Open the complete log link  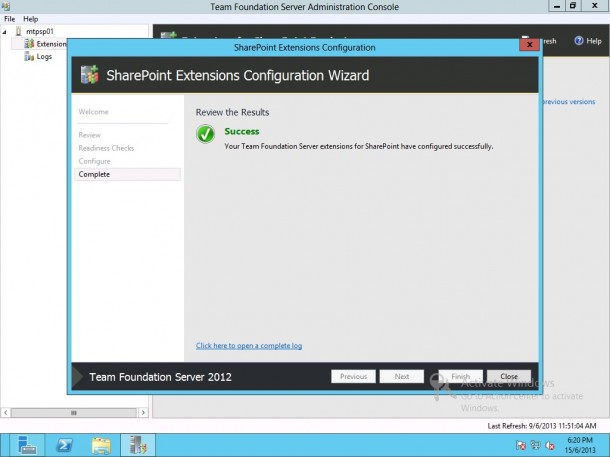tap(249, 345)
